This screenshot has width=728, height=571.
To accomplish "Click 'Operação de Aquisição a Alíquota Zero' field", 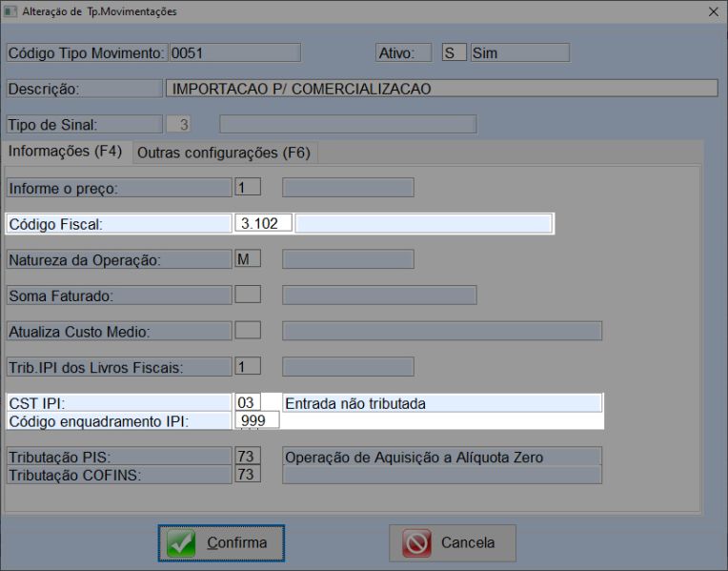I will tap(442, 457).
